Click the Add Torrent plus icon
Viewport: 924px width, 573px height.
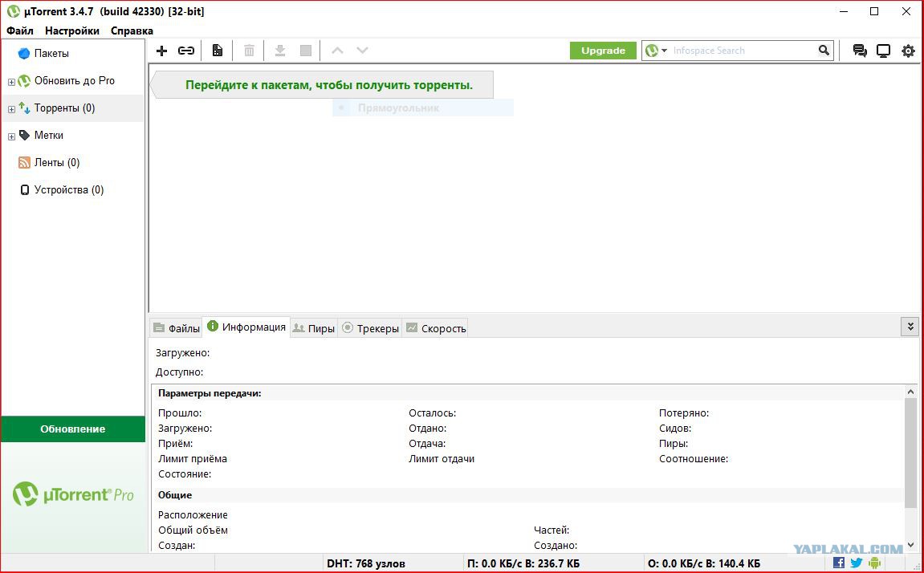(x=161, y=51)
